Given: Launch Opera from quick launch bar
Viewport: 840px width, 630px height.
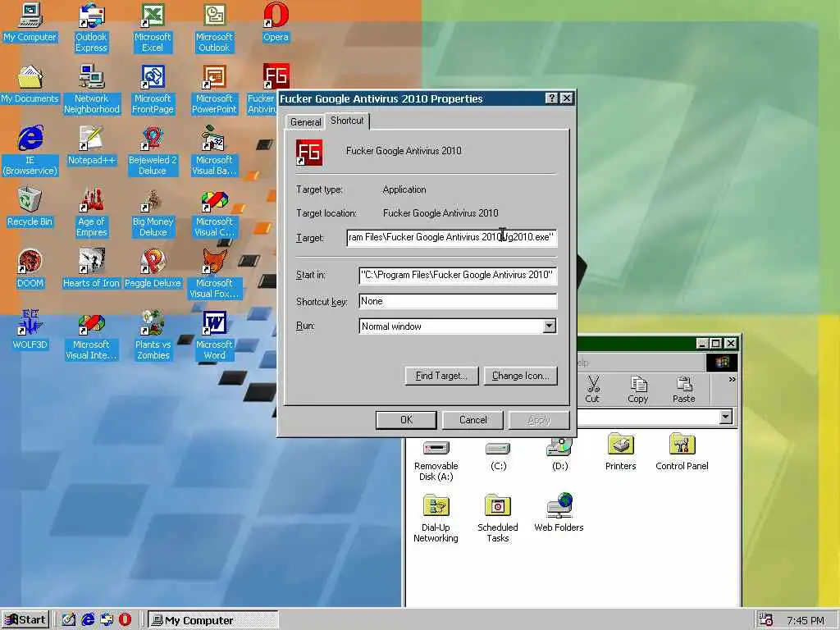Looking at the screenshot, I should coord(125,620).
